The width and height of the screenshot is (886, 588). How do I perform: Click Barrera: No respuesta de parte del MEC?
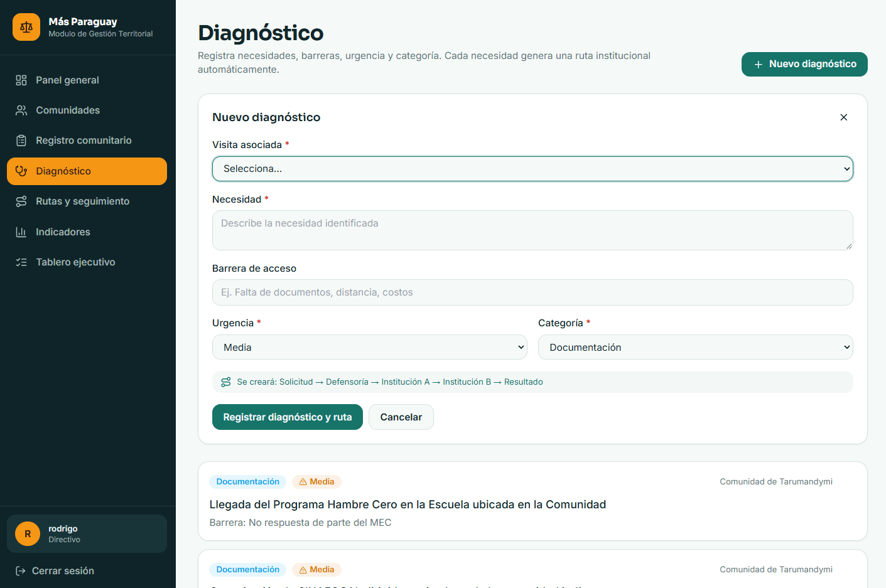(x=300, y=523)
